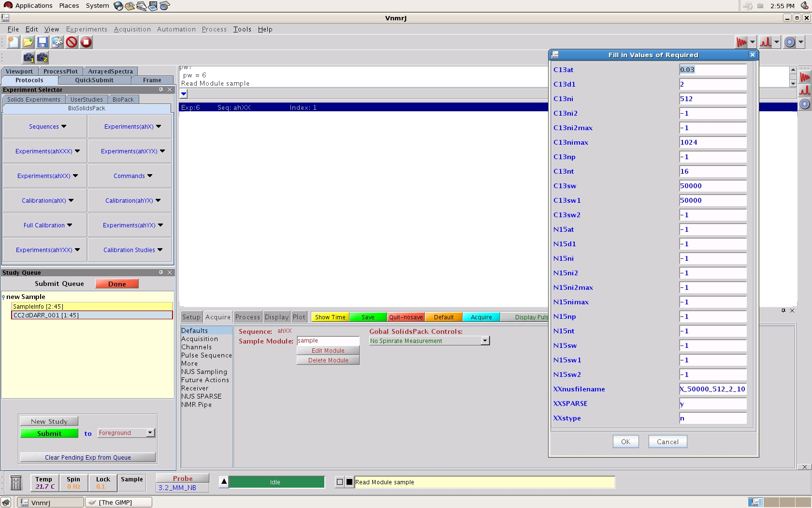Click the red cancel circle toolbar icon
The image size is (812, 508).
(72, 42)
